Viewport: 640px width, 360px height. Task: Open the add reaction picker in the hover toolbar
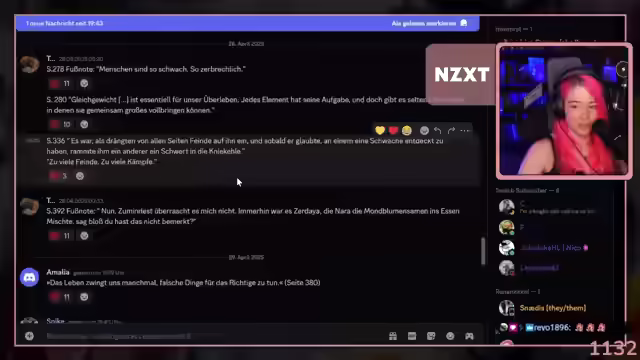(x=424, y=131)
